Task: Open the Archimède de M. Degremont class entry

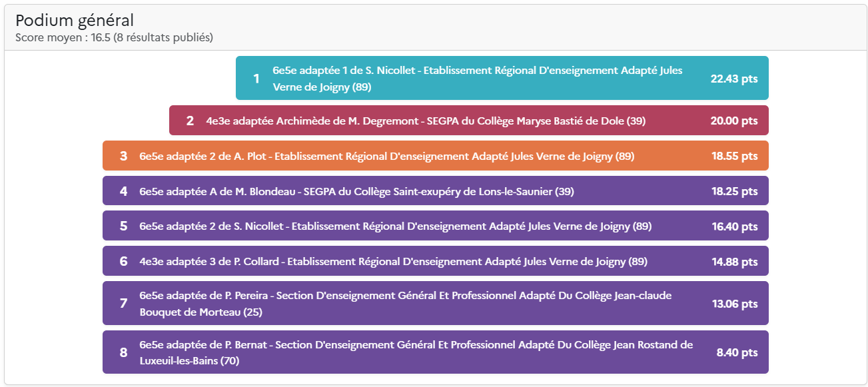Action: coord(426,121)
